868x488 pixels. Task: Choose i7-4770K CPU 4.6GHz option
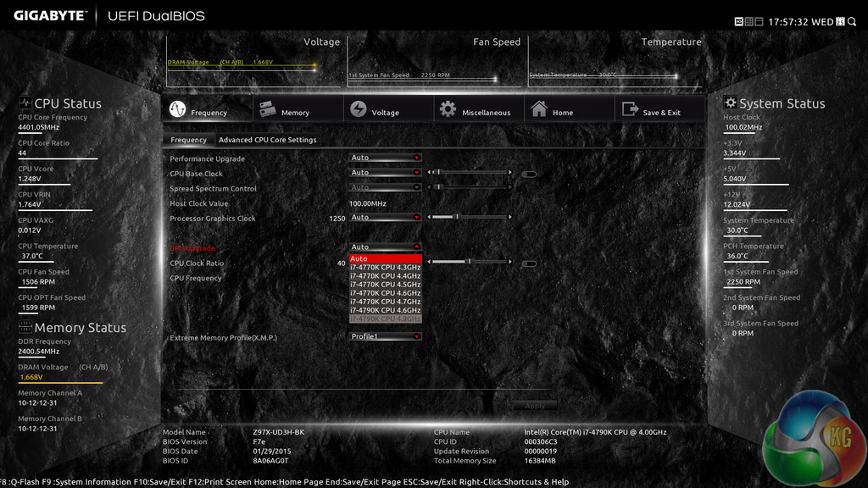(386, 293)
